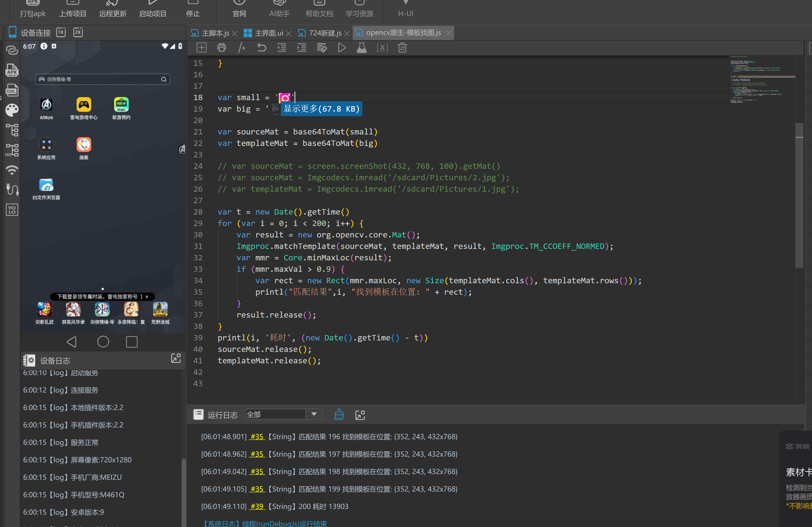This screenshot has height=527, width=812.
Task: Click the indent icon in editor toolbar
Action: pyautogui.click(x=301, y=48)
